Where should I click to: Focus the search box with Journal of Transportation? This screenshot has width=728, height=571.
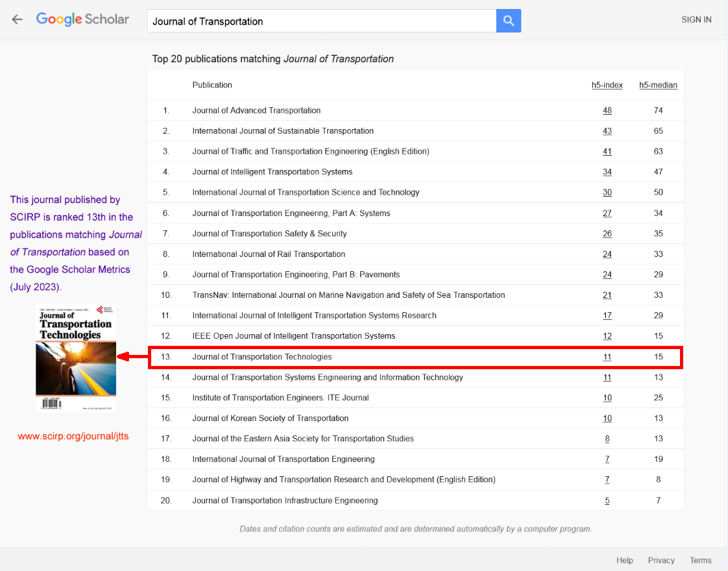(321, 21)
